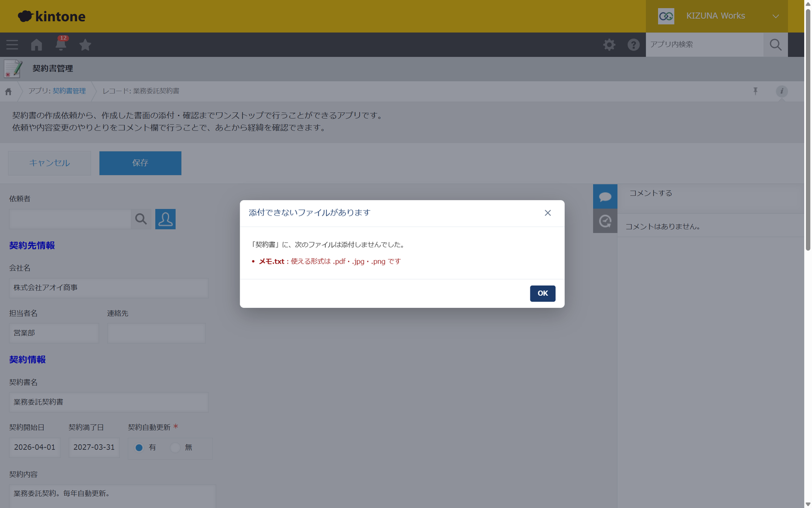Click OK in the attachment error dialog
Screen dimensions: 812x508
pyautogui.click(x=543, y=294)
